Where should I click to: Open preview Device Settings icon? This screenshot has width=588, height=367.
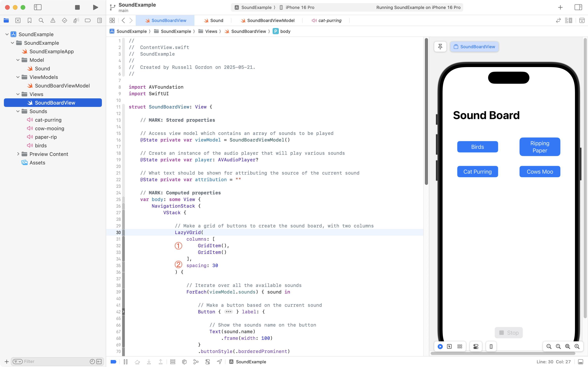pos(476,346)
